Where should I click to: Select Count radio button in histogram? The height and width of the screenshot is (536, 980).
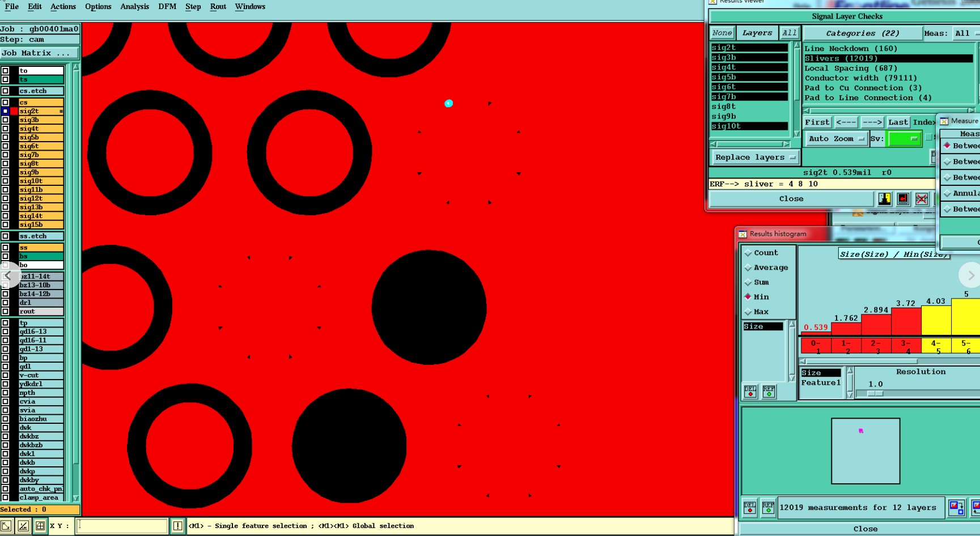point(748,253)
